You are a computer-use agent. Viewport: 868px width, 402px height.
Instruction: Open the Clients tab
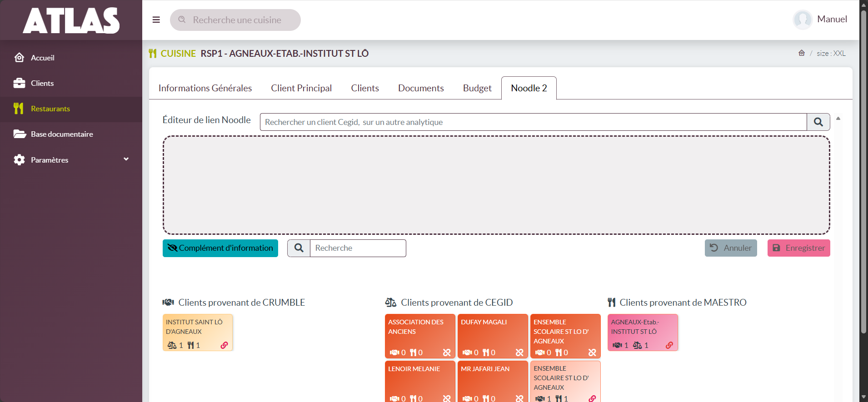coord(365,88)
